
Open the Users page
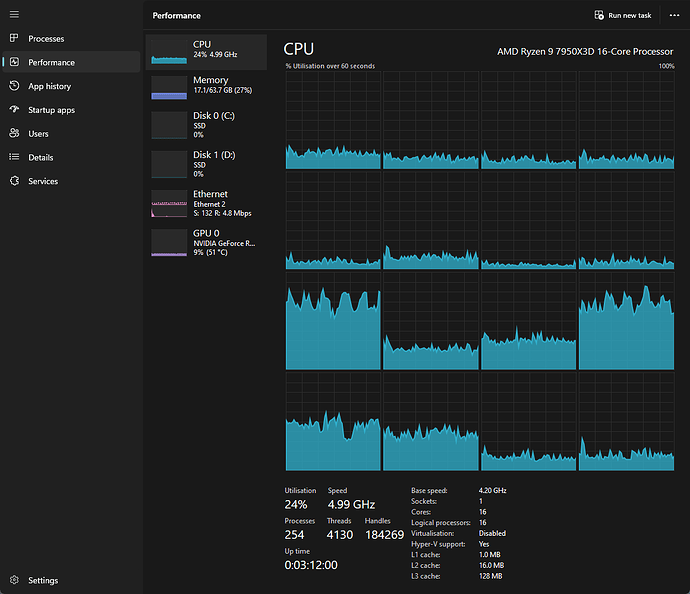pos(71,134)
